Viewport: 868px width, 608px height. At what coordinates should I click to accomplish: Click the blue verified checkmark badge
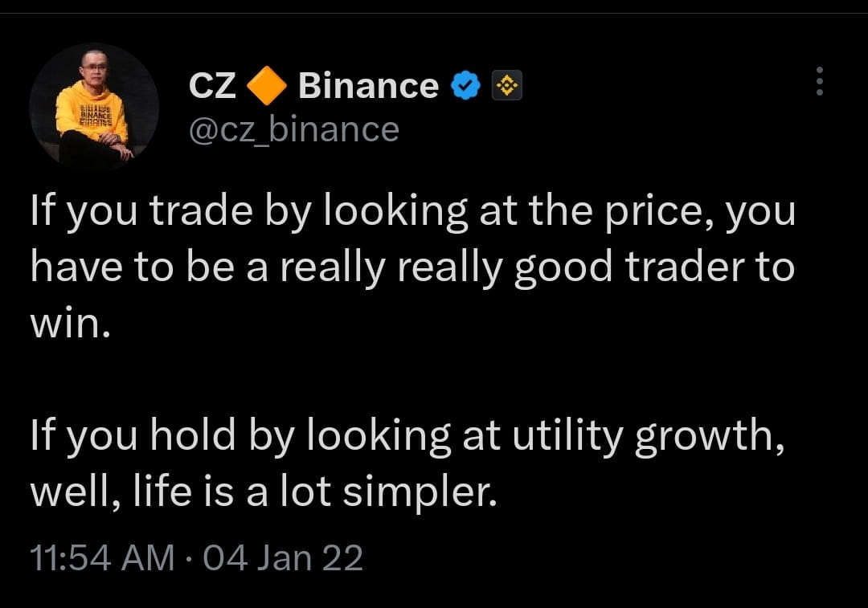[x=465, y=85]
